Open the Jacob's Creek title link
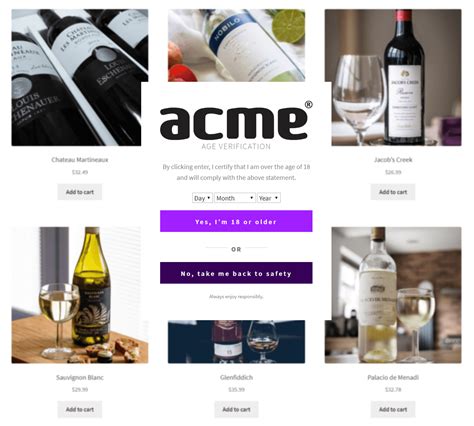 pyautogui.click(x=393, y=160)
